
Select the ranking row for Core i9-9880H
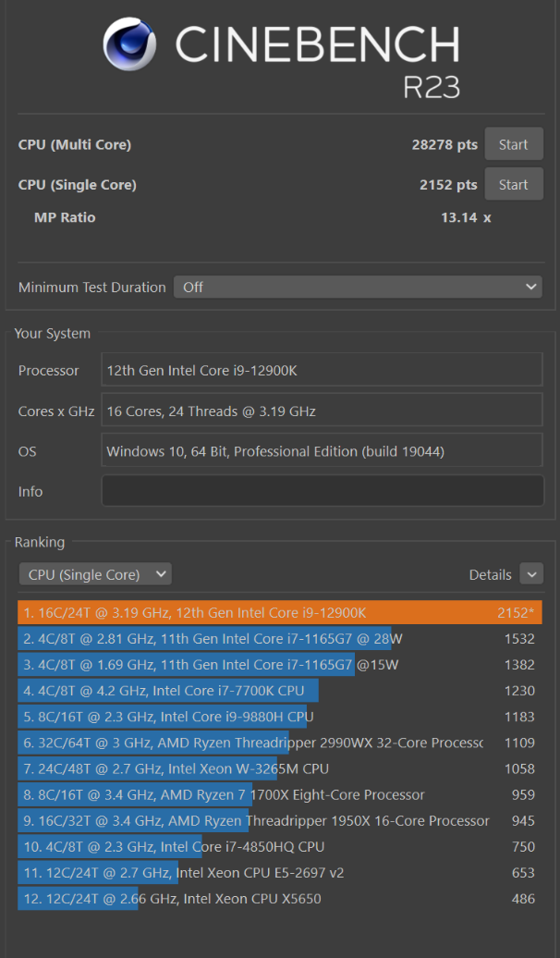(280, 717)
